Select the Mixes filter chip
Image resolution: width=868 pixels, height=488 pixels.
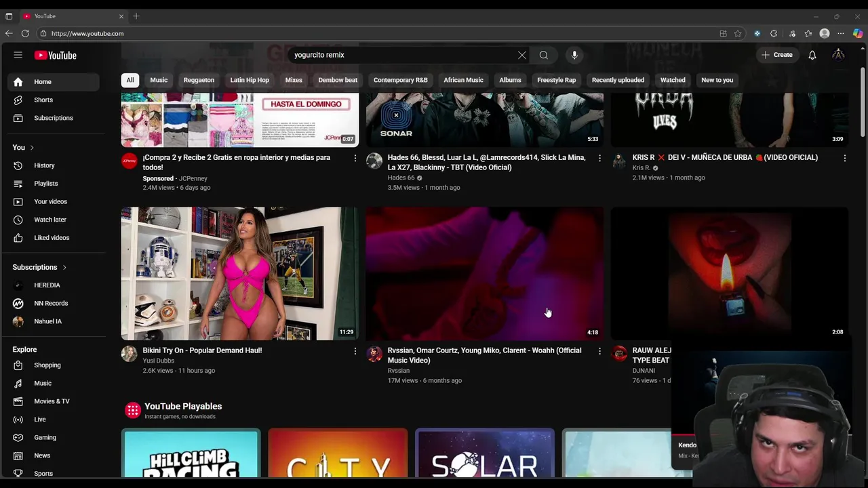(x=294, y=80)
